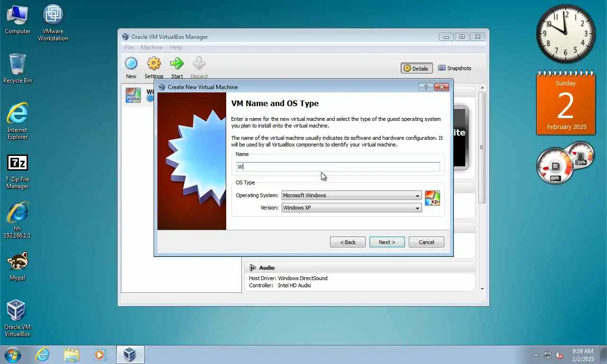Viewport: 607px width, 364px height.
Task: Click the help question mark in wizard title bar
Action: tap(426, 87)
